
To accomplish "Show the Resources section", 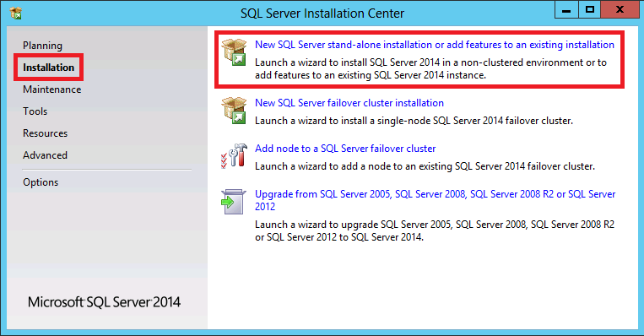I will [x=46, y=133].
